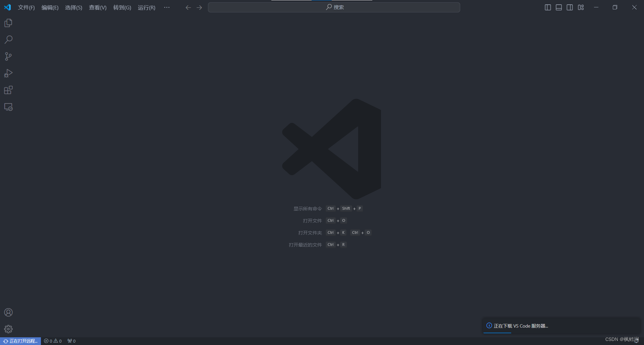Click the VS Code logo icon
The image size is (644, 345).
(7, 7)
